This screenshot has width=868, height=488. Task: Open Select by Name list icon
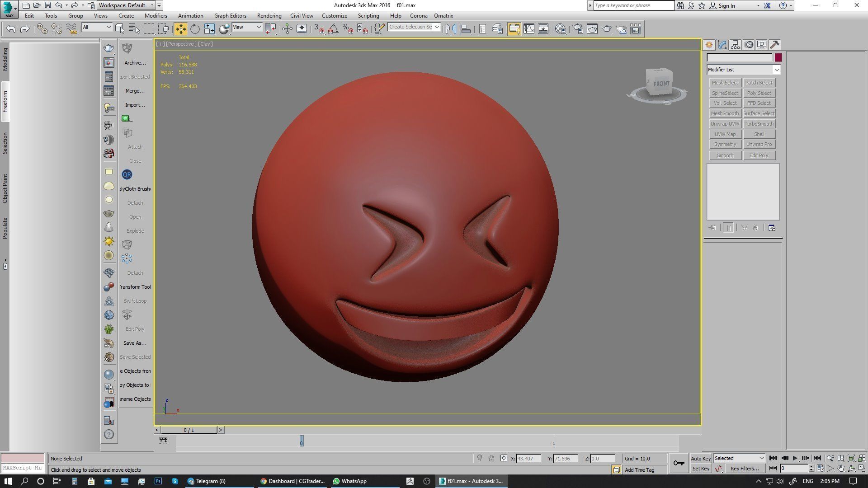[x=134, y=29]
